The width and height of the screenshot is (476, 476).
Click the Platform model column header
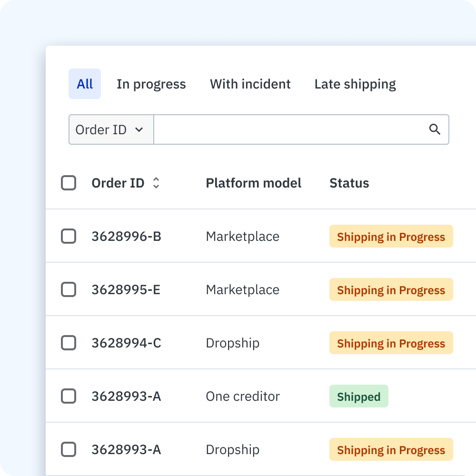tap(253, 183)
